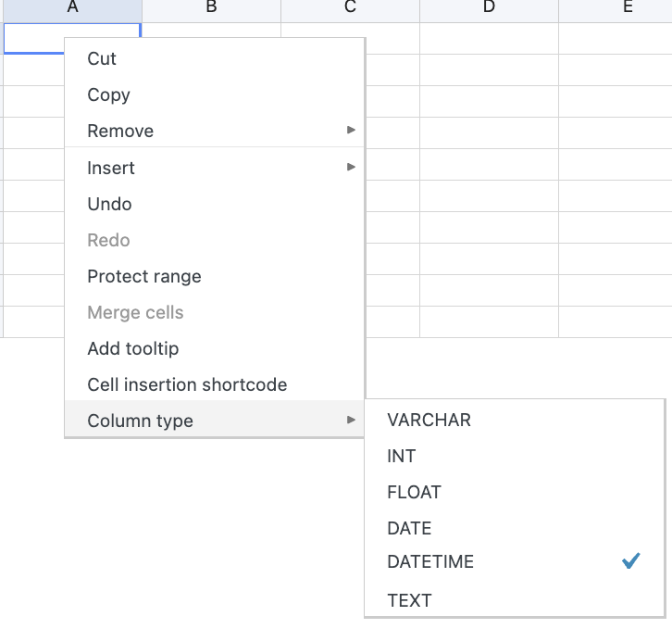Image resolution: width=672 pixels, height=641 pixels.
Task: Click Add tooltip menu entry
Action: [132, 348]
